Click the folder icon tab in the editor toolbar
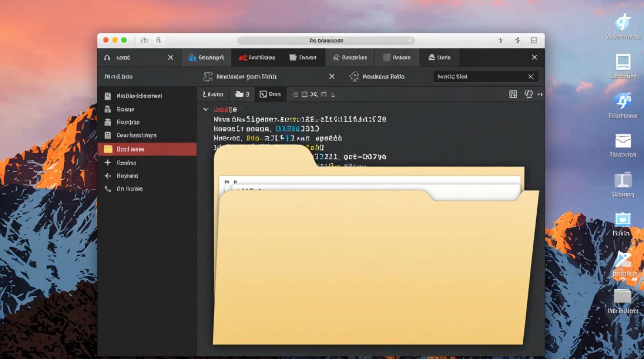This screenshot has width=644, height=359. click(242, 94)
